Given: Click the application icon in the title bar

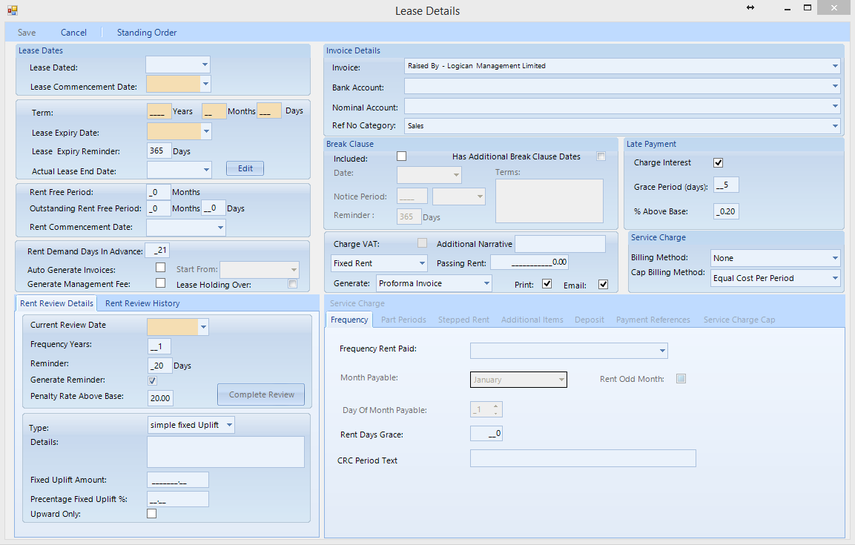Looking at the screenshot, I should pos(12,10).
